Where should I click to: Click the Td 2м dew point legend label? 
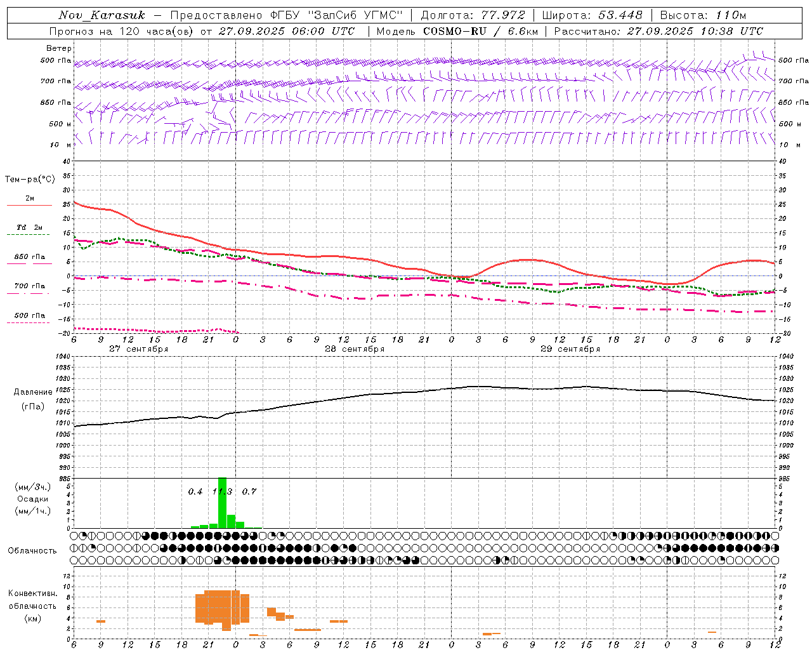coord(29,227)
